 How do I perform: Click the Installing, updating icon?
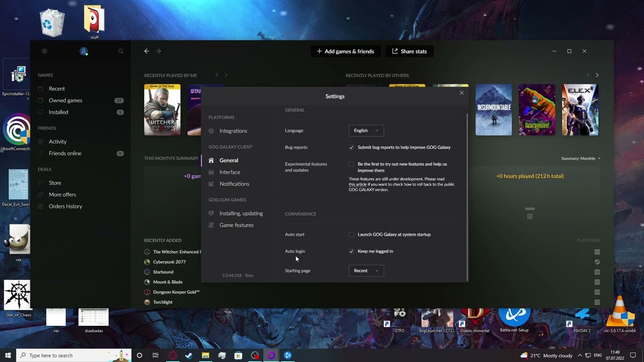point(211,213)
